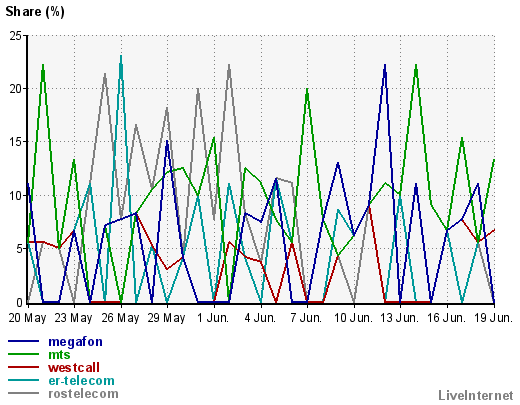Click the '4 Jun.' axis label
The height and width of the screenshot is (405, 520).
tap(260, 318)
